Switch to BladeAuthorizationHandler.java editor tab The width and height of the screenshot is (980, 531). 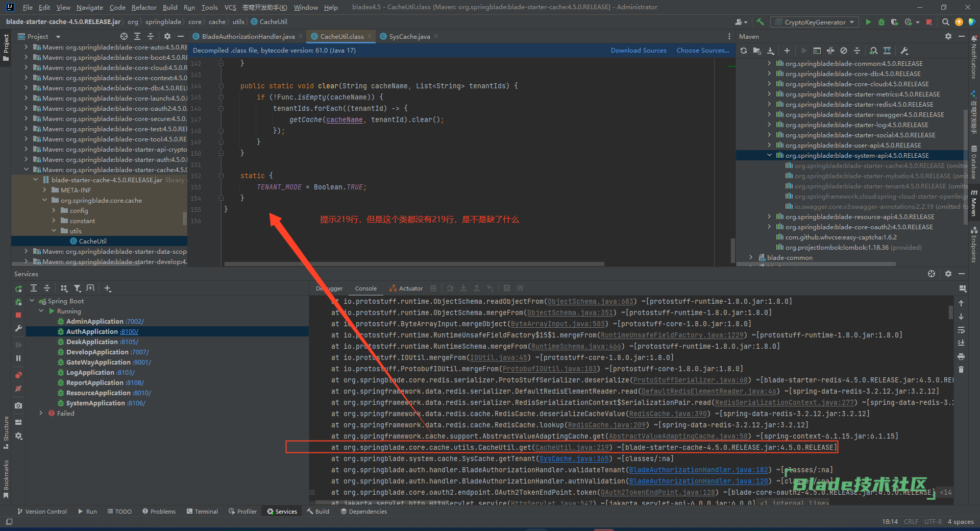point(248,36)
